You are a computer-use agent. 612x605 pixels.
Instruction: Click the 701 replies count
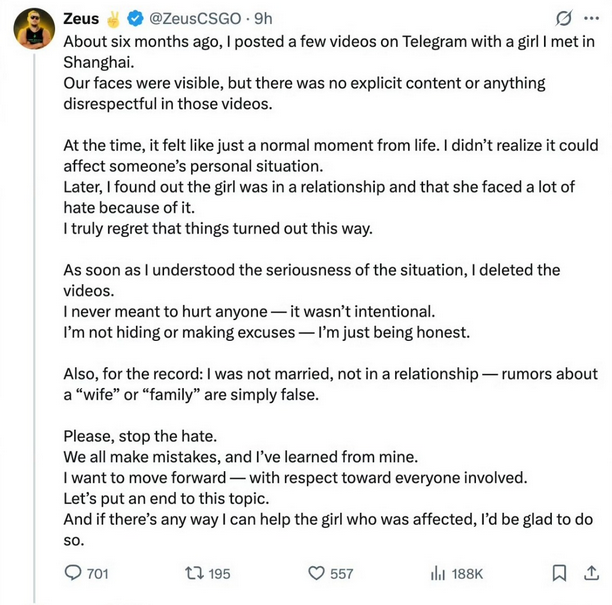98,574
